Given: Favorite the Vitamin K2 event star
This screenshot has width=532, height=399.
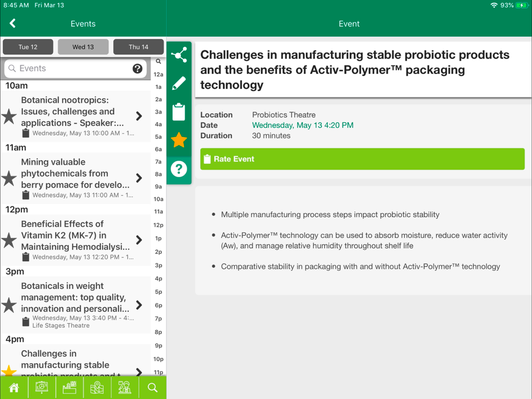Looking at the screenshot, I should (x=9, y=240).
